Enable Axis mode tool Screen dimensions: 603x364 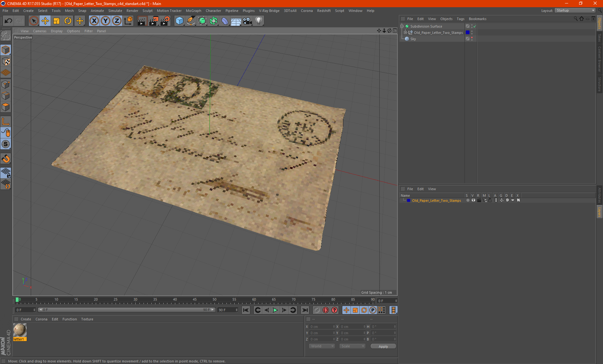(6, 121)
